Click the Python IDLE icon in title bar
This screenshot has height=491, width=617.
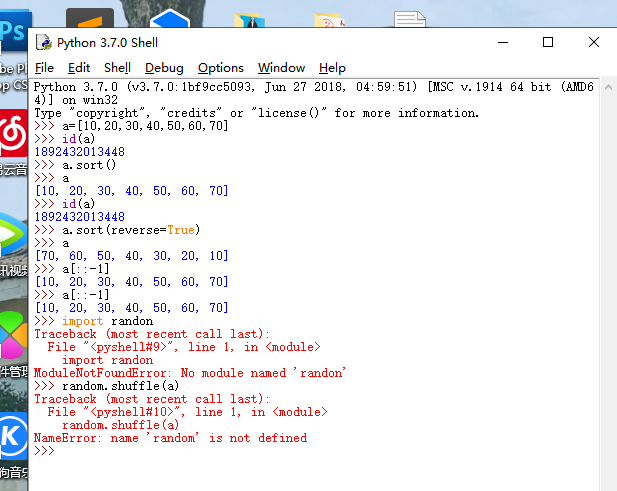pos(44,42)
